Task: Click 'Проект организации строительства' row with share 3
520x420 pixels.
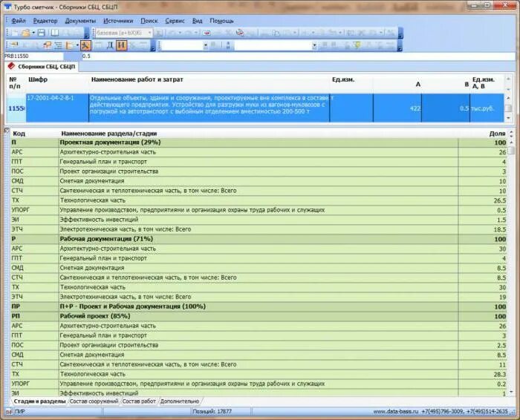Action: (x=259, y=171)
